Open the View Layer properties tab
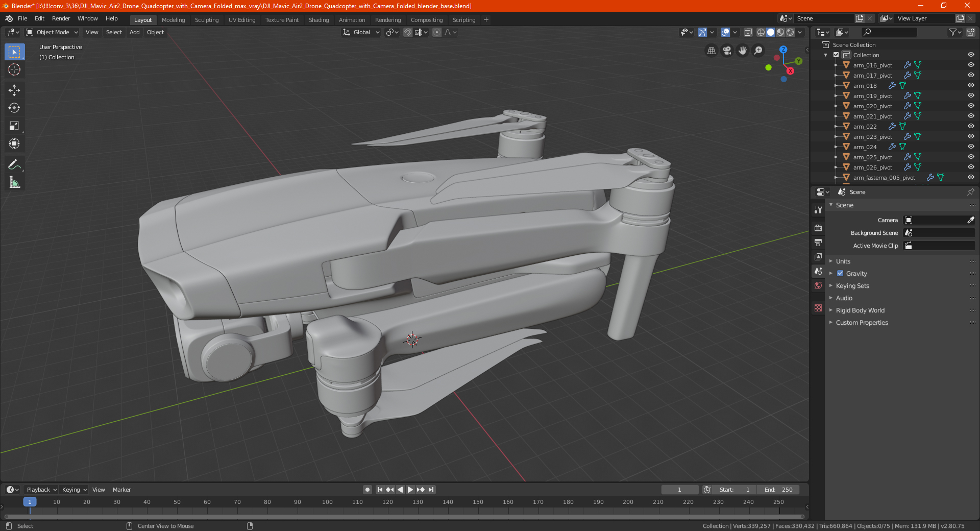980x531 pixels. 818,256
